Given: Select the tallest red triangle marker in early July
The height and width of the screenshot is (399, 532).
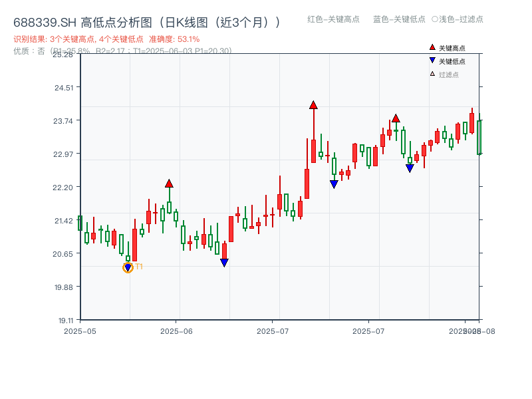Looking at the screenshot, I should 313,104.
